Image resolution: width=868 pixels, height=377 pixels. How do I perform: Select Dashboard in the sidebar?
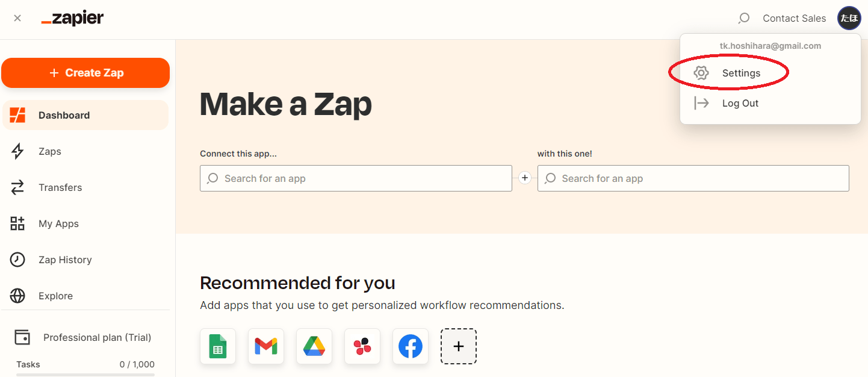[64, 115]
